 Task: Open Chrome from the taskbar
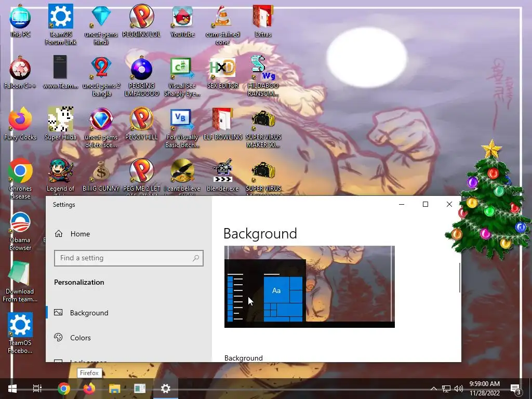63,389
